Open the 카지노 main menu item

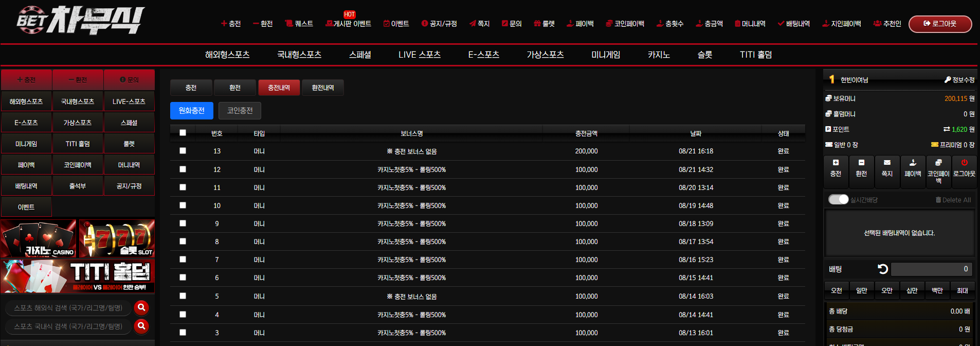point(659,55)
